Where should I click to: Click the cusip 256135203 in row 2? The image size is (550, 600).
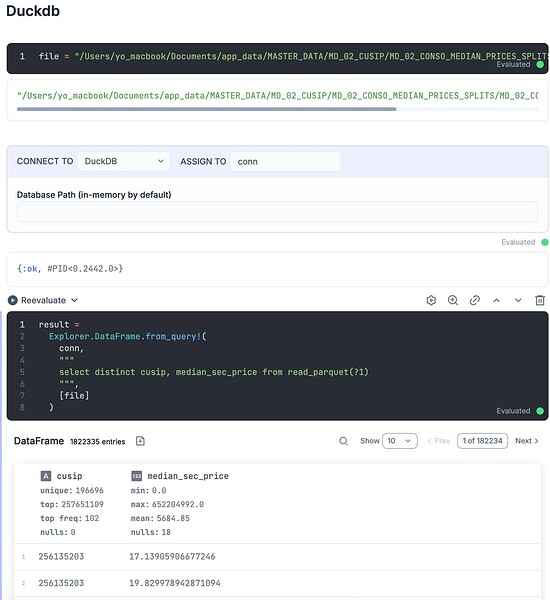point(61,583)
